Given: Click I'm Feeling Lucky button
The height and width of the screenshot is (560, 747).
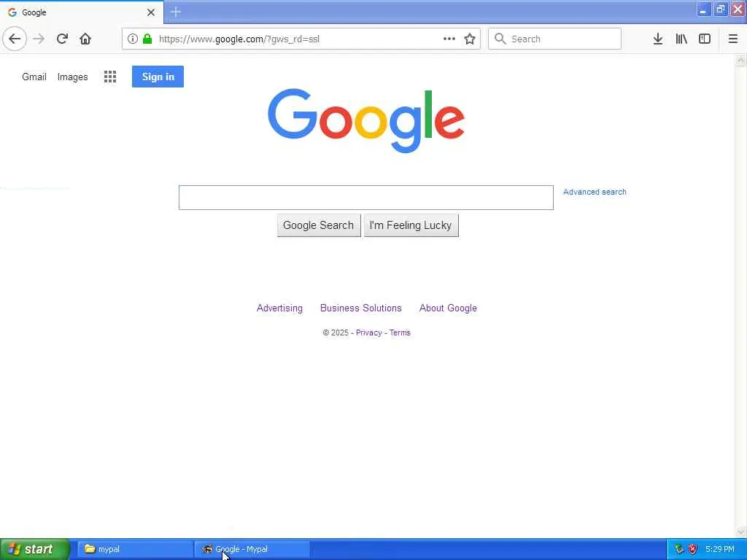Looking at the screenshot, I should coord(411,225).
